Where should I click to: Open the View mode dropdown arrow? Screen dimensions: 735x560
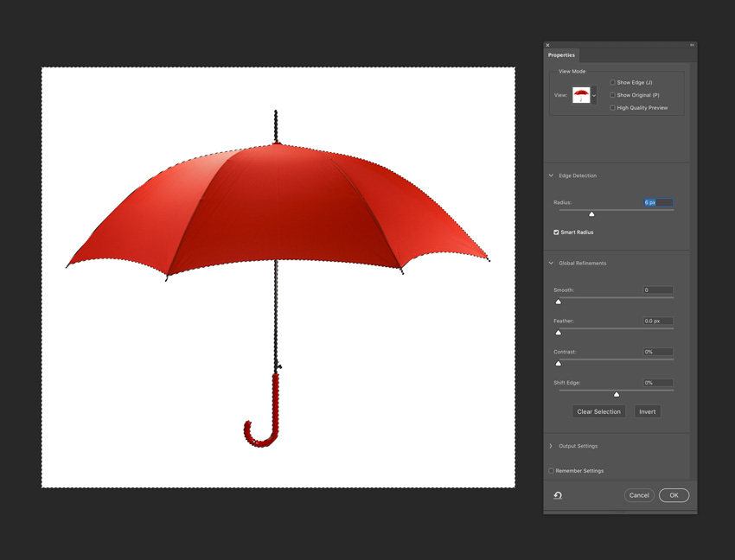[594, 95]
